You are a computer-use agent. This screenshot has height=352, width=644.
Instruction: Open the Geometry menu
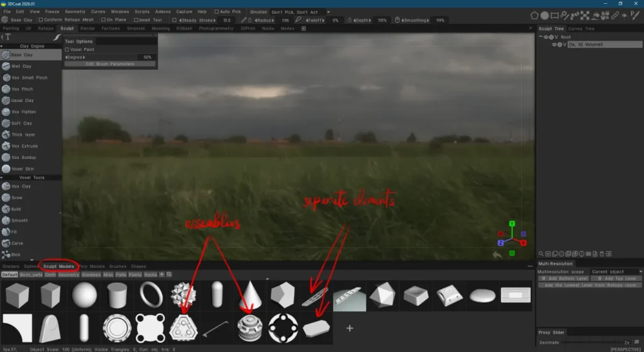(75, 11)
